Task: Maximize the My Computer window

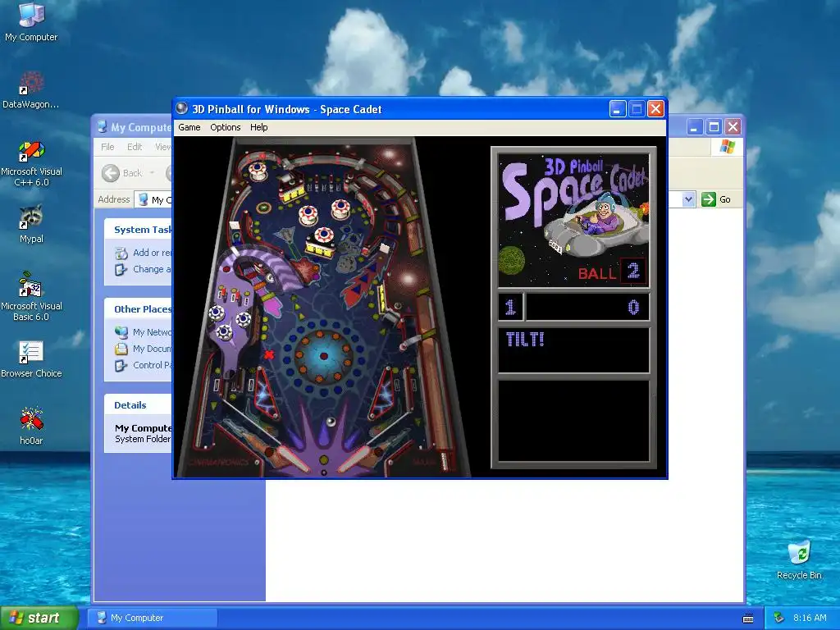Action: (714, 127)
